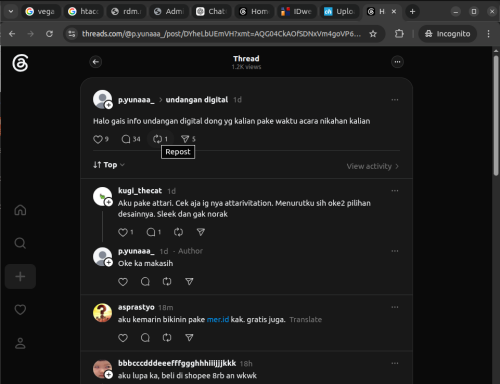Open more options on author reply

395,251
